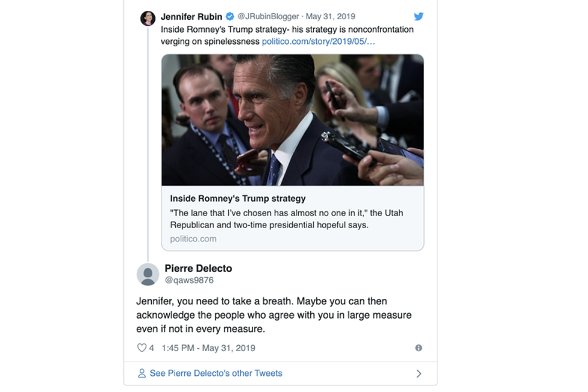Click the Jennifer Rubin display name
This screenshot has width=588, height=392.
point(191,17)
